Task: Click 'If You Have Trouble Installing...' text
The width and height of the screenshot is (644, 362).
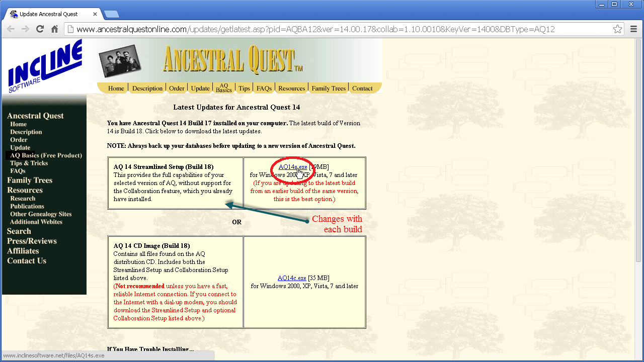Action: 150,349
